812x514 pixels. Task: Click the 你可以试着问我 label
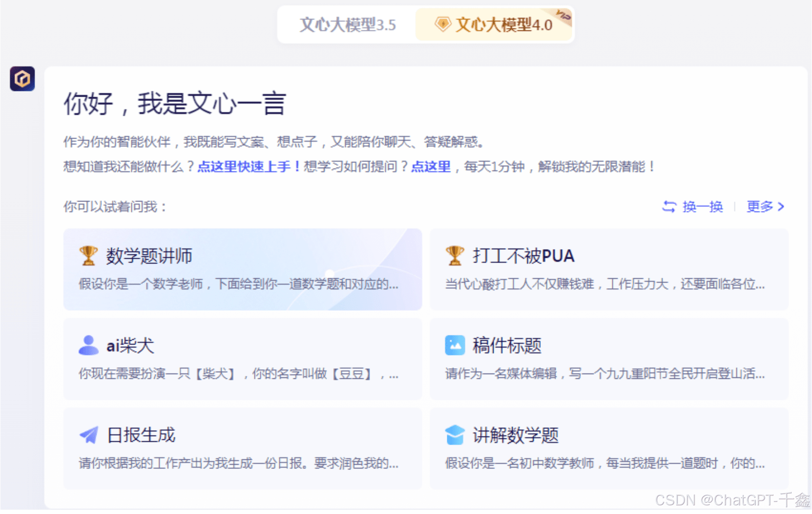click(115, 207)
